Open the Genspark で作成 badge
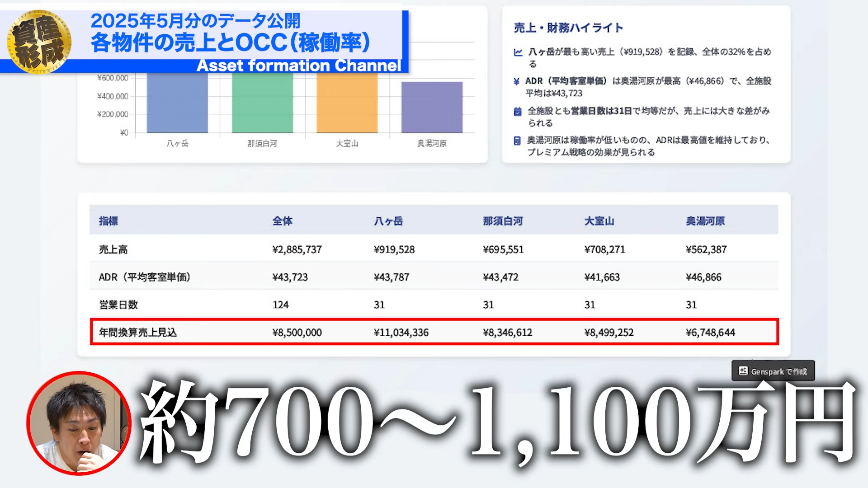This screenshot has width=868, height=488. pyautogui.click(x=773, y=371)
